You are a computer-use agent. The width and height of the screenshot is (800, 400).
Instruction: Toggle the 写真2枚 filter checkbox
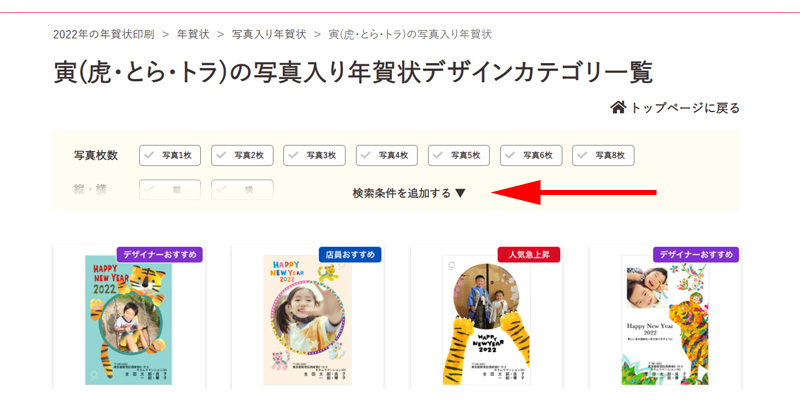coord(242,156)
